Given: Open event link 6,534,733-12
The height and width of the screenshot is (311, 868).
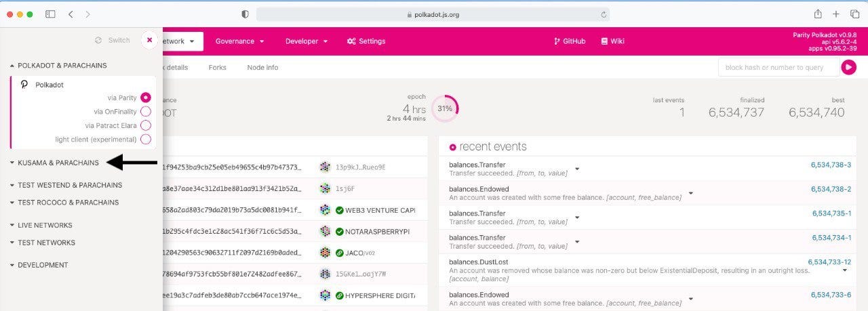Looking at the screenshot, I should 829,262.
